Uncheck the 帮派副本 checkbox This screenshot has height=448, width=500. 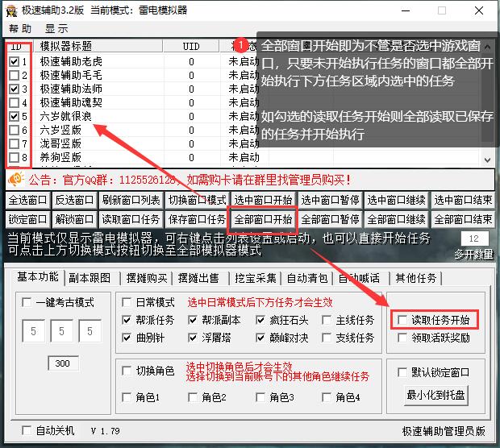(x=193, y=320)
